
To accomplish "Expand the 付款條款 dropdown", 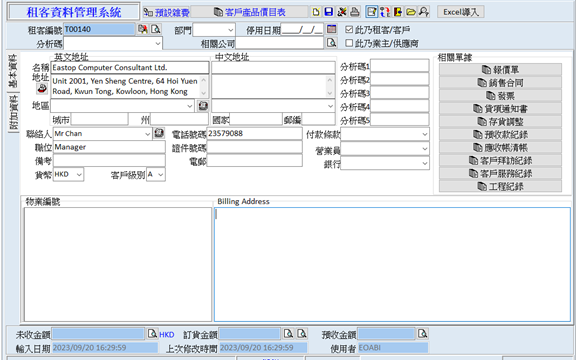I will [425, 134].
